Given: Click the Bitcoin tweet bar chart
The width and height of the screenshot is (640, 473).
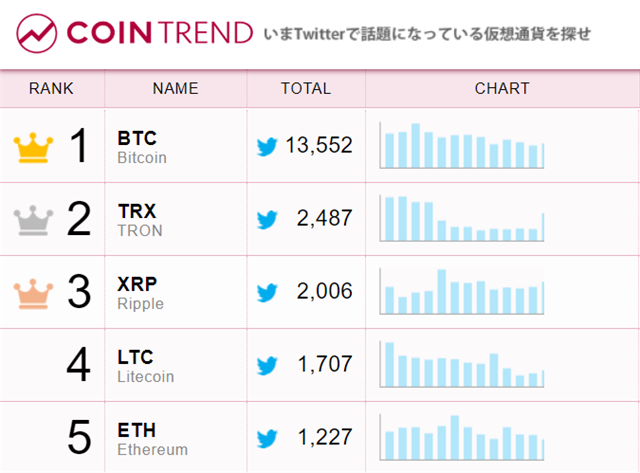Looking at the screenshot, I should coord(462,145).
